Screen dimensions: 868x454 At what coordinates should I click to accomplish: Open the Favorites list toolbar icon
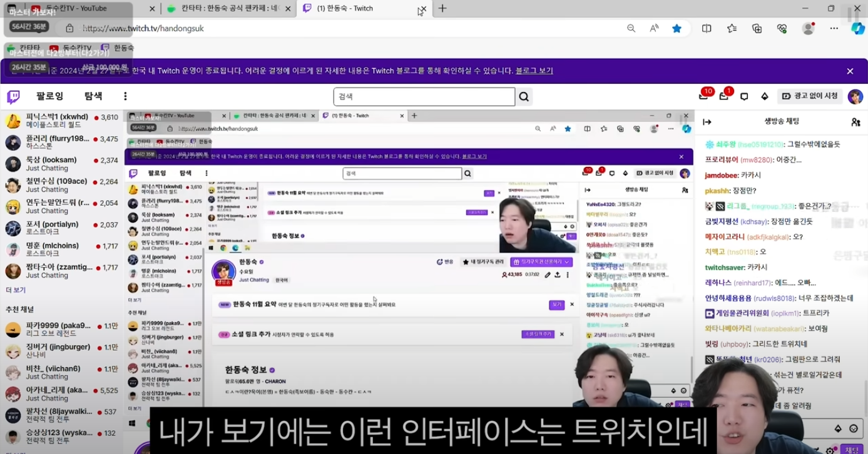(732, 28)
